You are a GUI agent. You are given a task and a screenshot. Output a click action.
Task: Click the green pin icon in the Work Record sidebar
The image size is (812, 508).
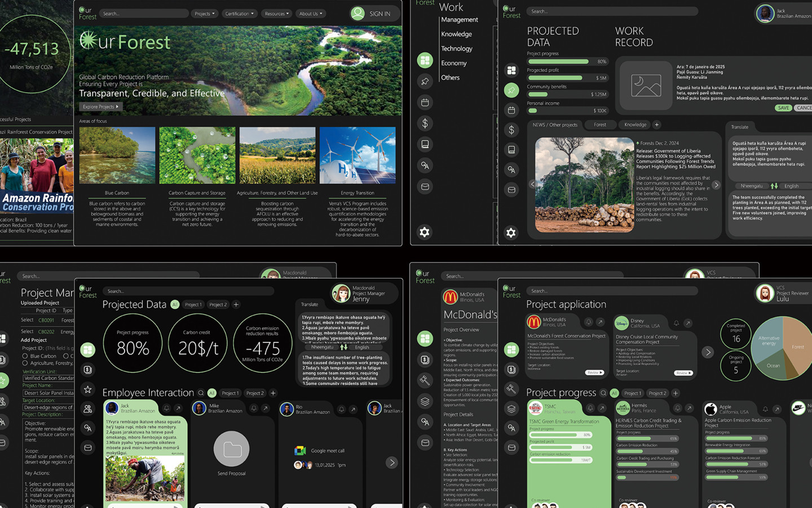coord(511,90)
